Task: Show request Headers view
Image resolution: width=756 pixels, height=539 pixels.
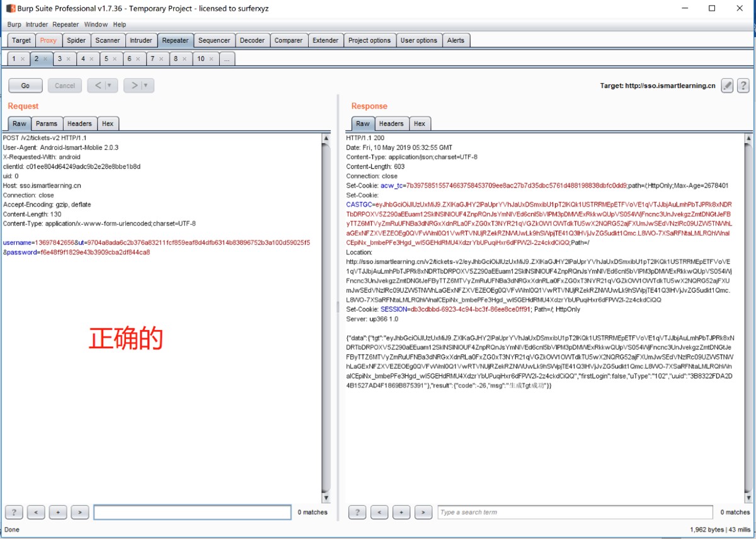Action: pos(79,123)
